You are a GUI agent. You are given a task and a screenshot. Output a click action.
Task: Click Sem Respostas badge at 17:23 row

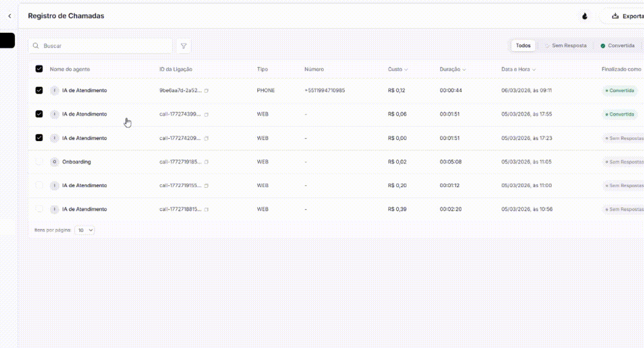pyautogui.click(x=623, y=138)
